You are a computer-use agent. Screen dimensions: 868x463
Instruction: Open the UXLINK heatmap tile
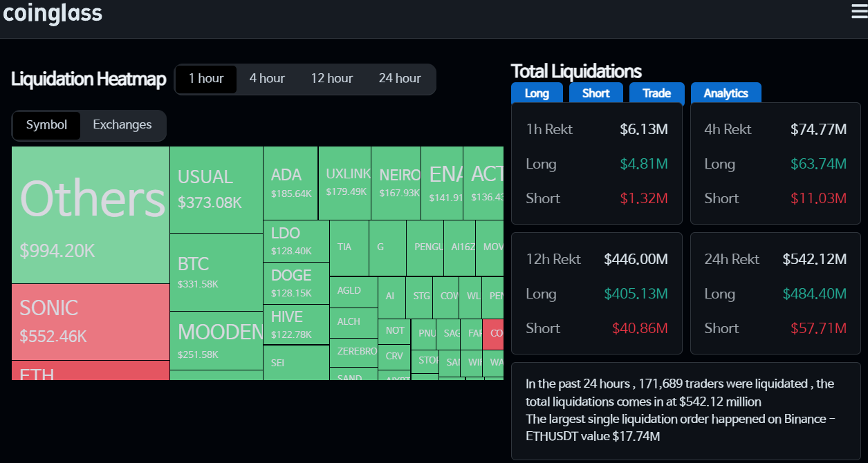(344, 183)
